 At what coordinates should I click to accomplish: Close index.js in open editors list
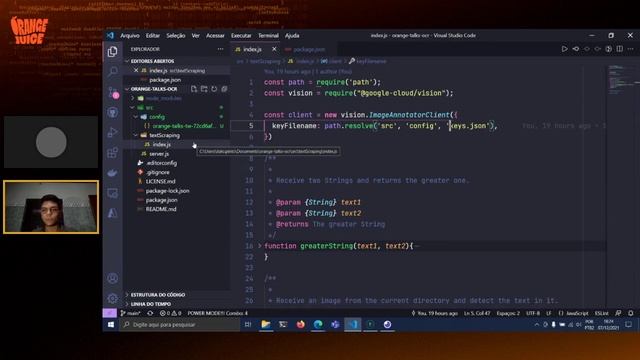(136, 71)
